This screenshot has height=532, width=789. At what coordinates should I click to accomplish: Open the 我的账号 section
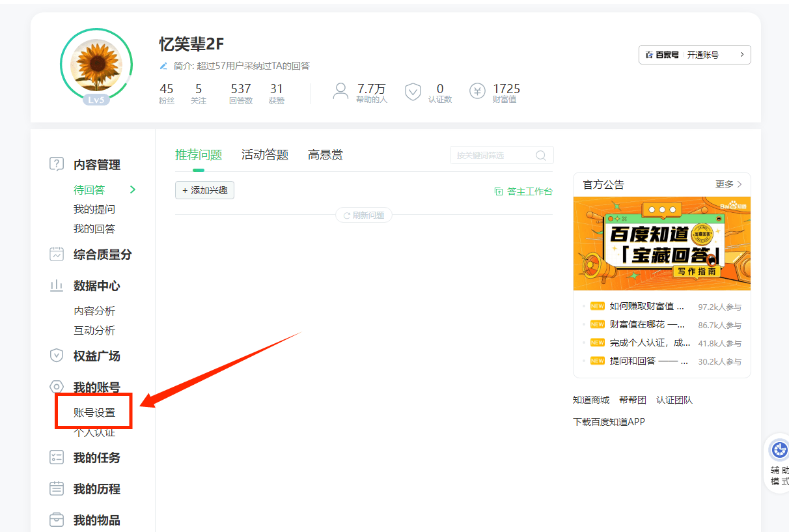click(97, 387)
